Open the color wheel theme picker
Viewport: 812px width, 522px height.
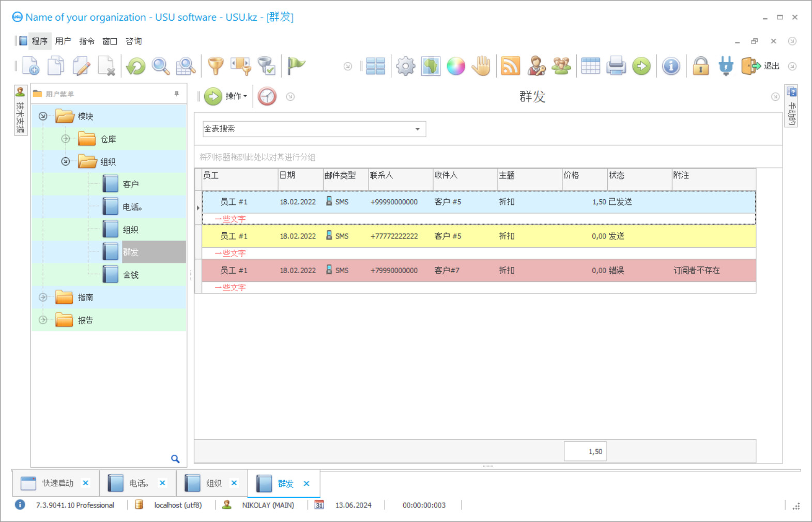[456, 66]
